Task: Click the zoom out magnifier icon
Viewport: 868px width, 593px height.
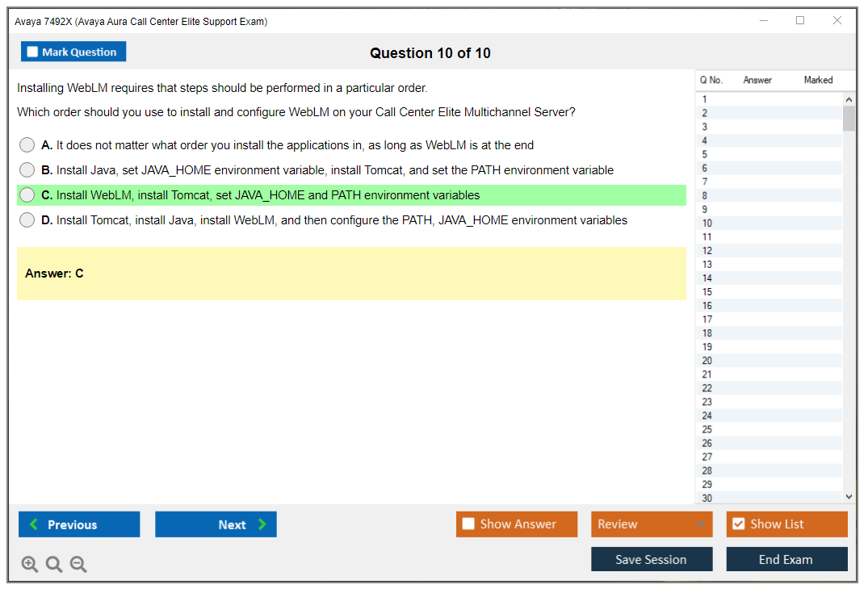Action: coord(78,565)
